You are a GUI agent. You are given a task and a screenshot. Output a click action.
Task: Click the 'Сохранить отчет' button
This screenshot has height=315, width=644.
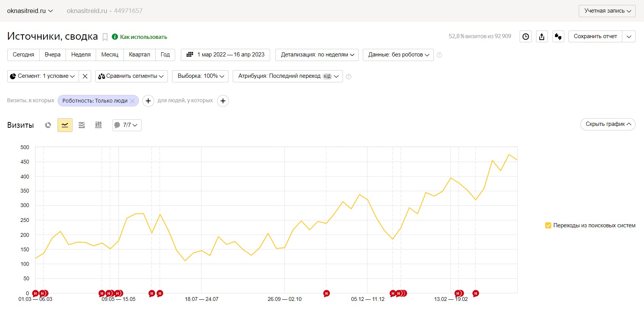point(595,36)
